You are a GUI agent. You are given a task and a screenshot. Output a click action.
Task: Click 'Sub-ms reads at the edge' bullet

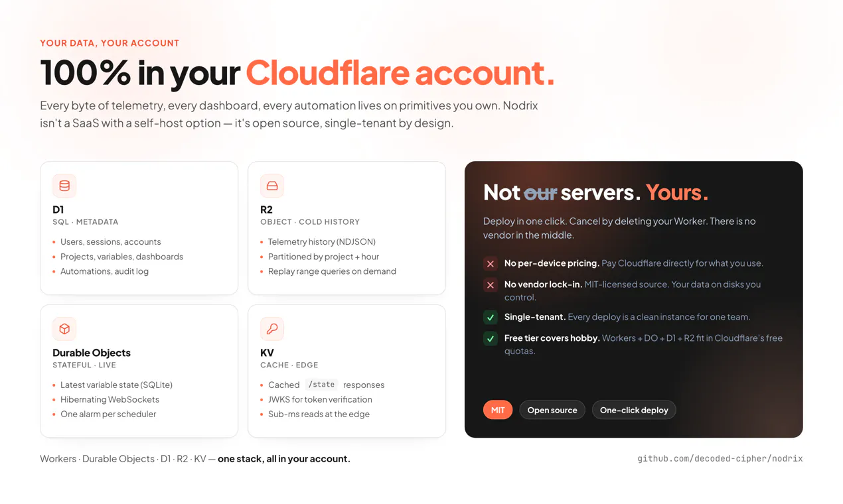[319, 414]
